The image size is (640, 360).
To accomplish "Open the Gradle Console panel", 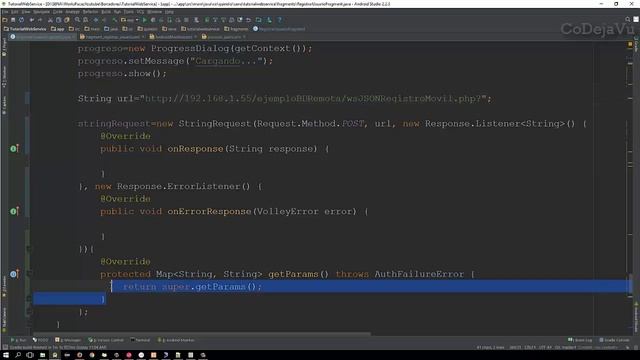I will coord(614,340).
